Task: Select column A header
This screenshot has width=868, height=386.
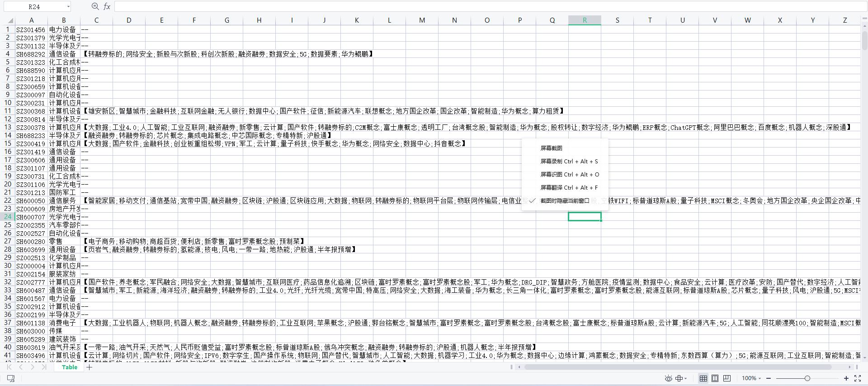Action: pyautogui.click(x=31, y=20)
